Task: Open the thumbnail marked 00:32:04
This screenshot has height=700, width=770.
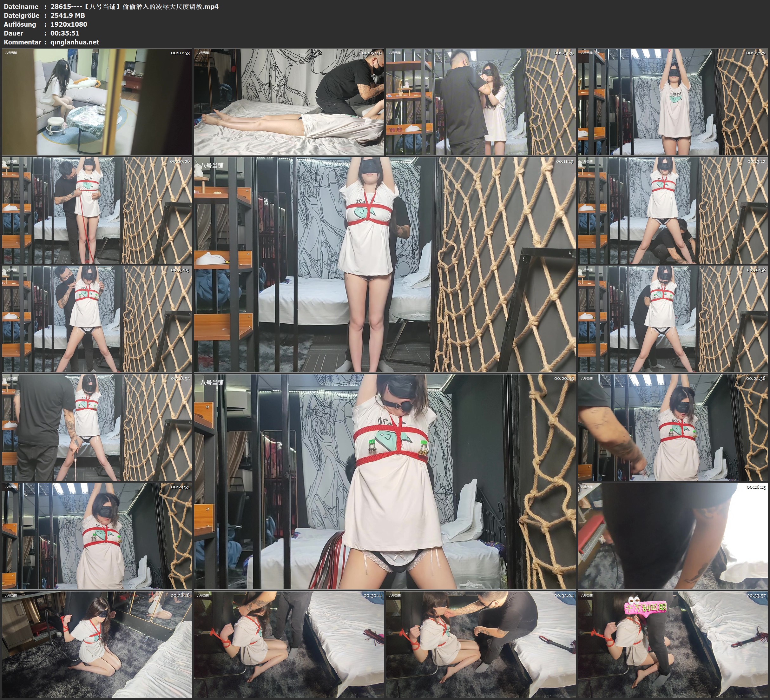Action: coord(481,644)
